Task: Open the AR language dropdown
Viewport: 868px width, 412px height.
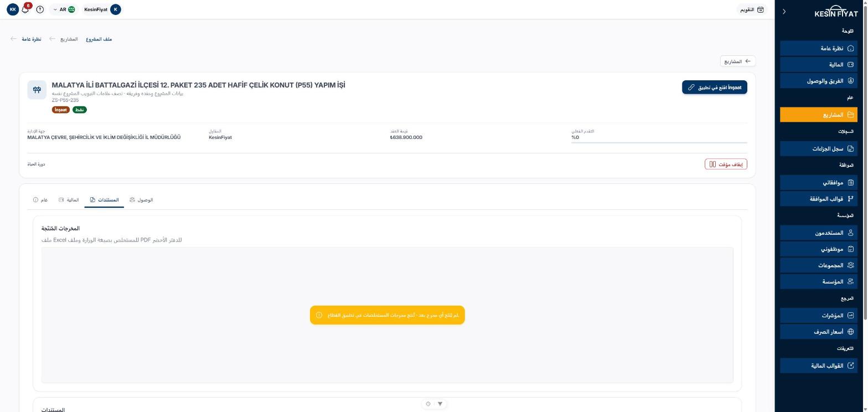Action: click(64, 9)
